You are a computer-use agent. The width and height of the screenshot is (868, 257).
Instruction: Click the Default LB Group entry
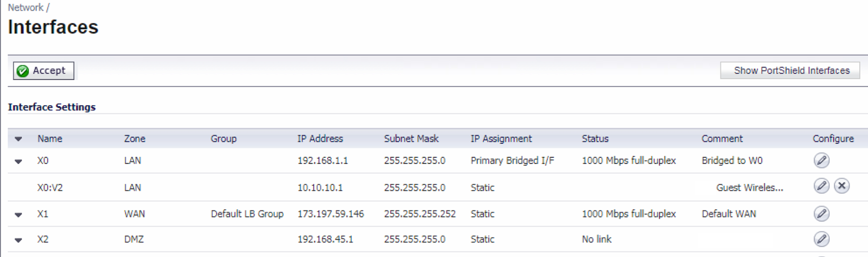[247, 214]
